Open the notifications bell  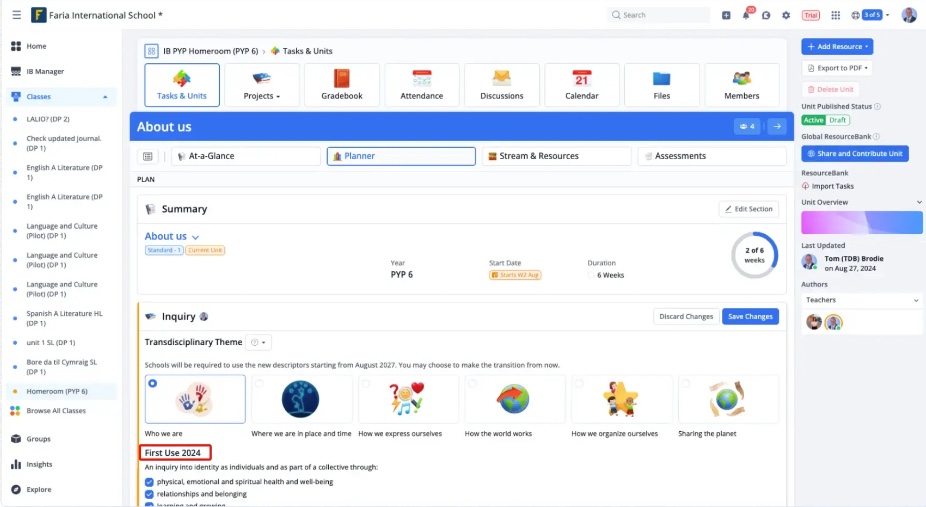click(746, 15)
